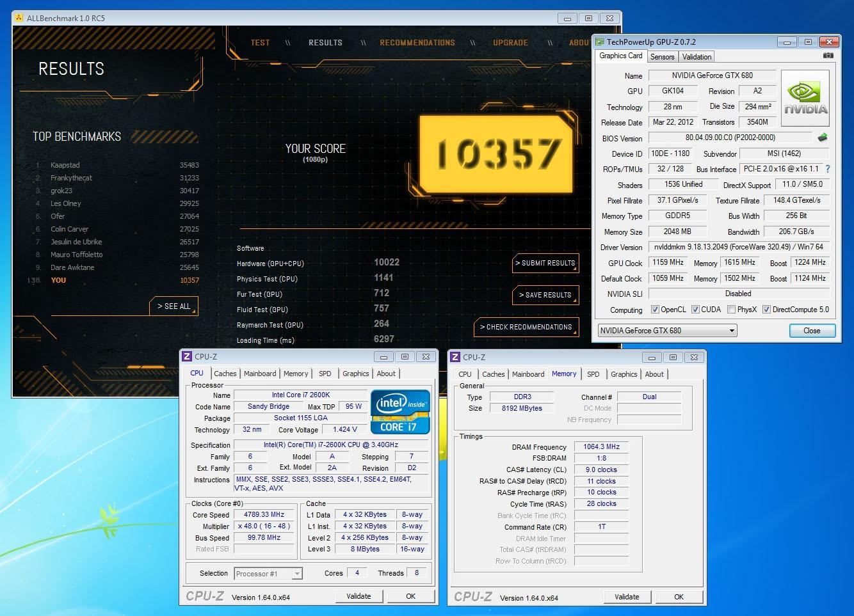Screen dimensions: 854x616
Task: Switch to Validation tab in GPU-Z
Action: coord(697,57)
